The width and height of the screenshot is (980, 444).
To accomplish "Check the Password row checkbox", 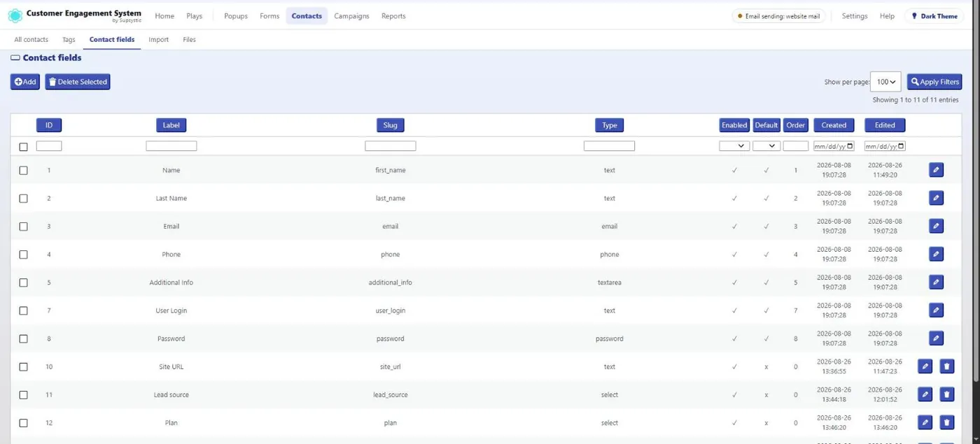I will (23, 338).
